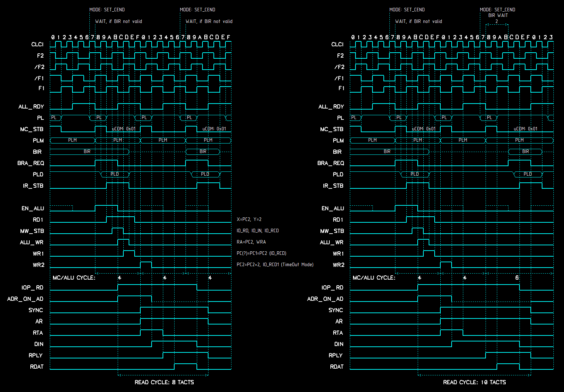This screenshot has height=392, width=564.
Task: Click the SYNC signal label in left diagram
Action: pos(36,310)
